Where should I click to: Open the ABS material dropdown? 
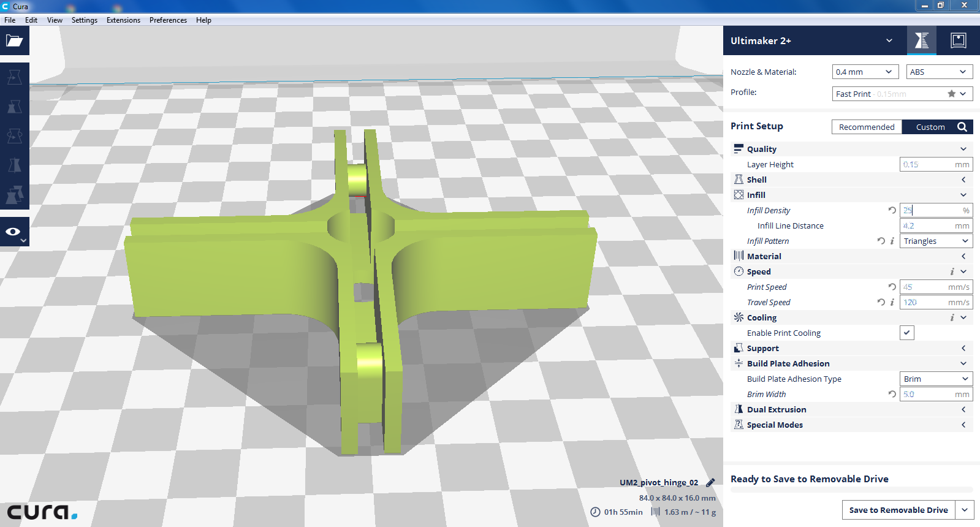pos(940,72)
